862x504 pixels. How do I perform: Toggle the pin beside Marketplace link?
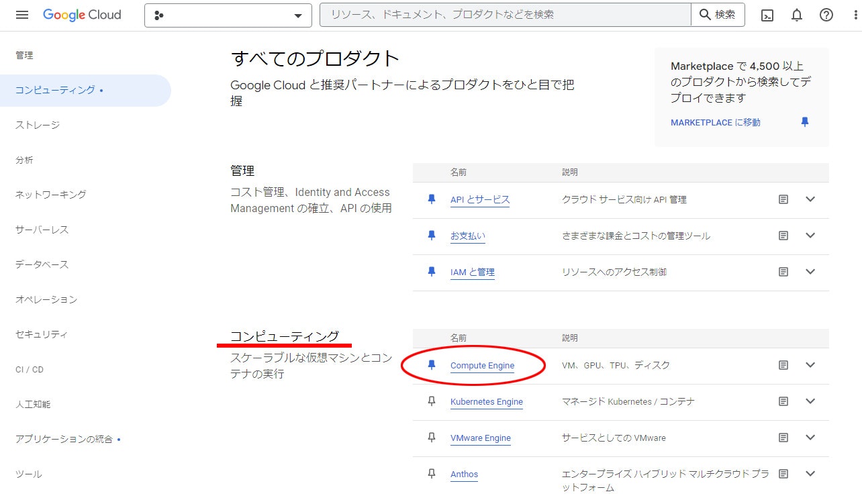tap(805, 122)
